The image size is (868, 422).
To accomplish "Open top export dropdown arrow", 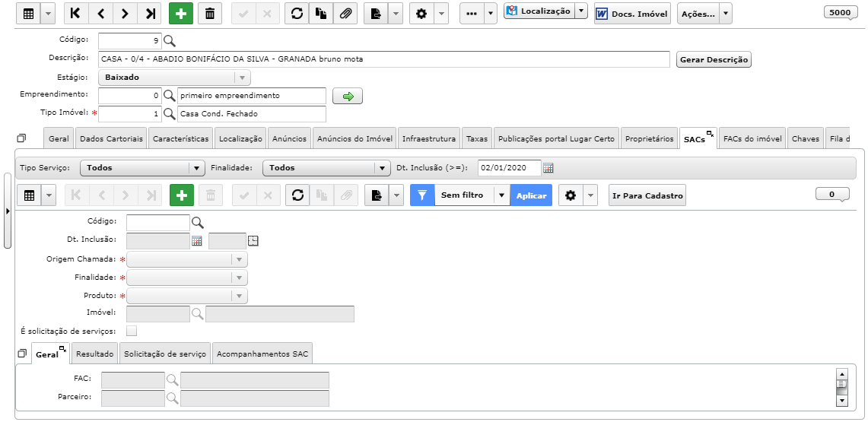I will click(396, 14).
